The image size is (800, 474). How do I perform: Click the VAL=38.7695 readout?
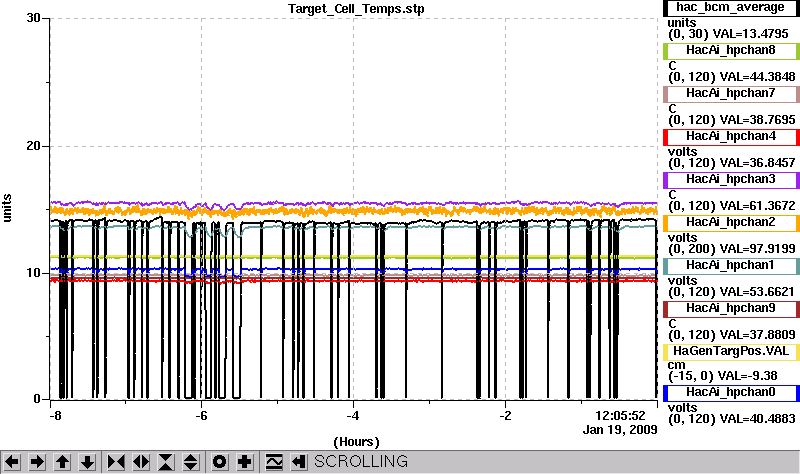[x=757, y=120]
